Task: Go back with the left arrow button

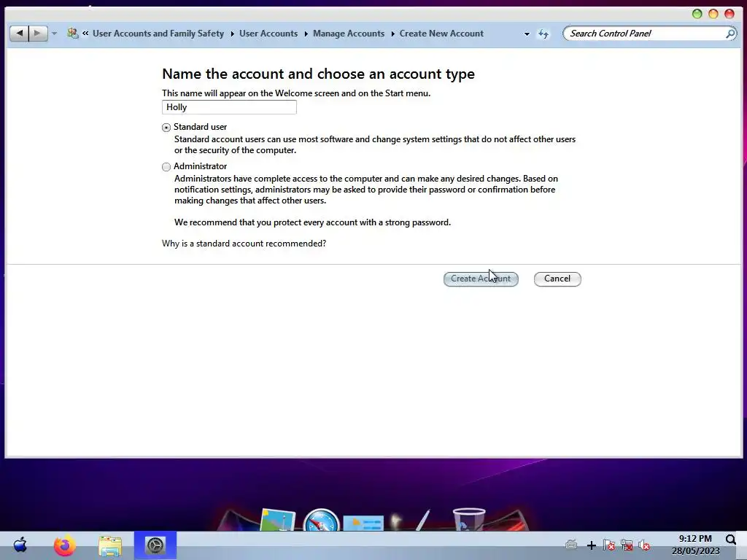Action: [19, 34]
